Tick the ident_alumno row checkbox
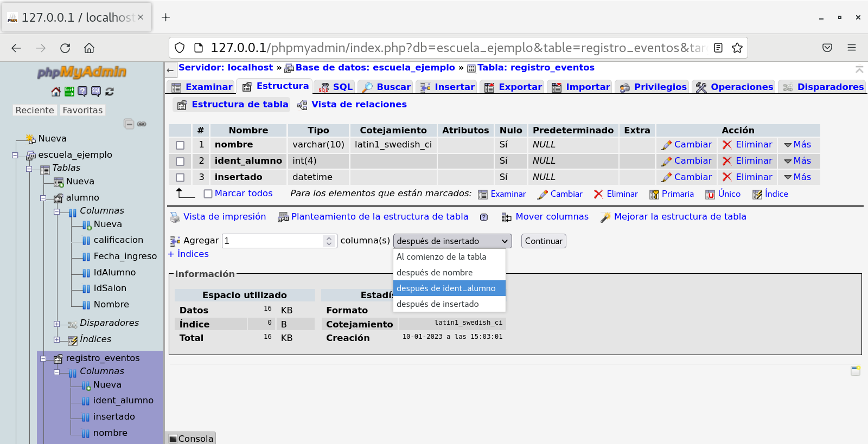 coord(180,162)
